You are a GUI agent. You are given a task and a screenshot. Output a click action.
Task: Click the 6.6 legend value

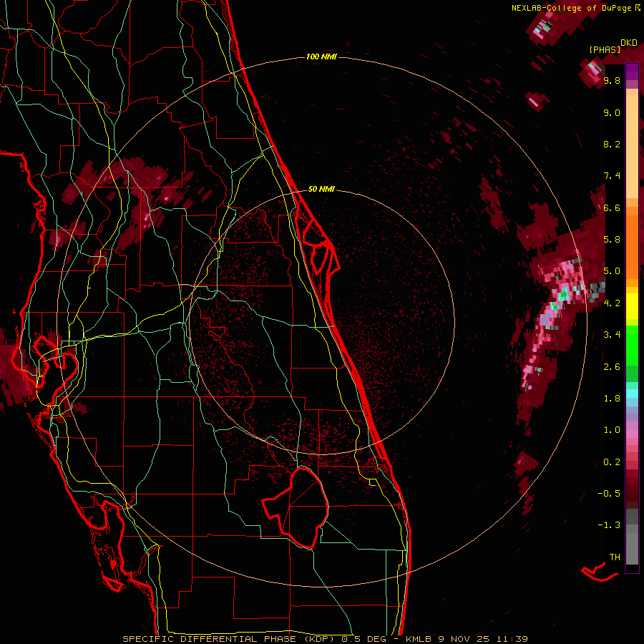click(612, 208)
